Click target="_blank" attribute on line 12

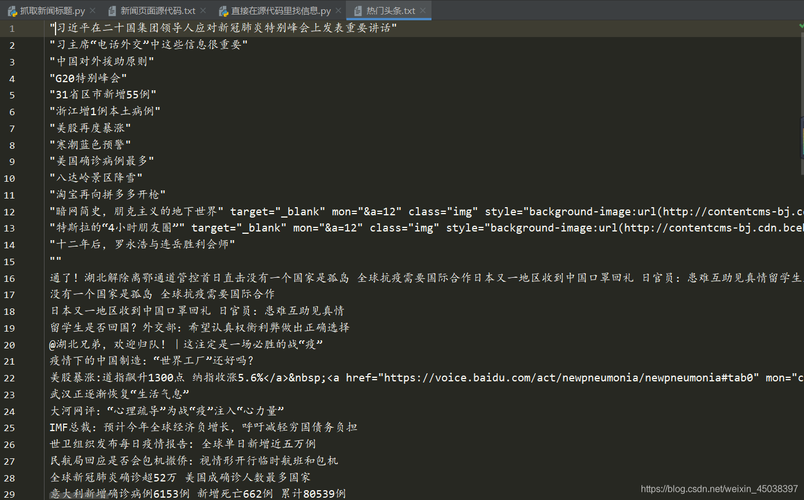[x=277, y=211]
